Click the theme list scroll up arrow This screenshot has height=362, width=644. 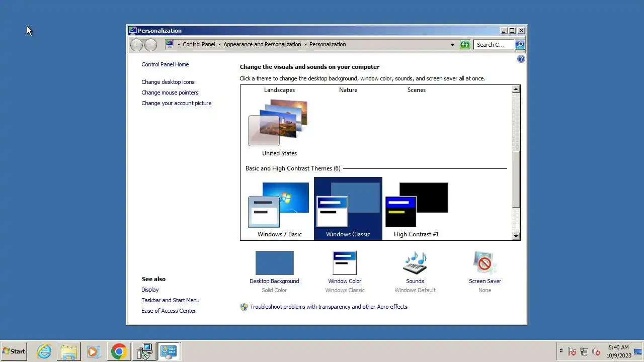(516, 89)
